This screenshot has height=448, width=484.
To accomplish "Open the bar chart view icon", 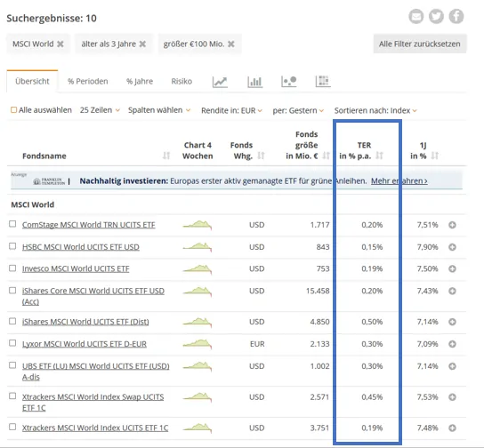I will pyautogui.click(x=254, y=82).
